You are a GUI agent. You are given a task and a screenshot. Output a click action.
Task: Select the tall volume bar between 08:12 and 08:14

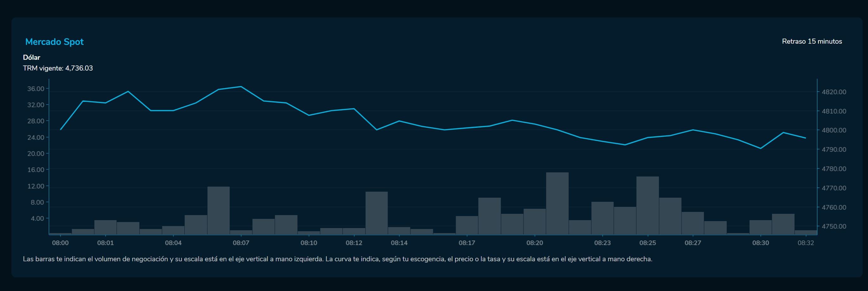377,213
